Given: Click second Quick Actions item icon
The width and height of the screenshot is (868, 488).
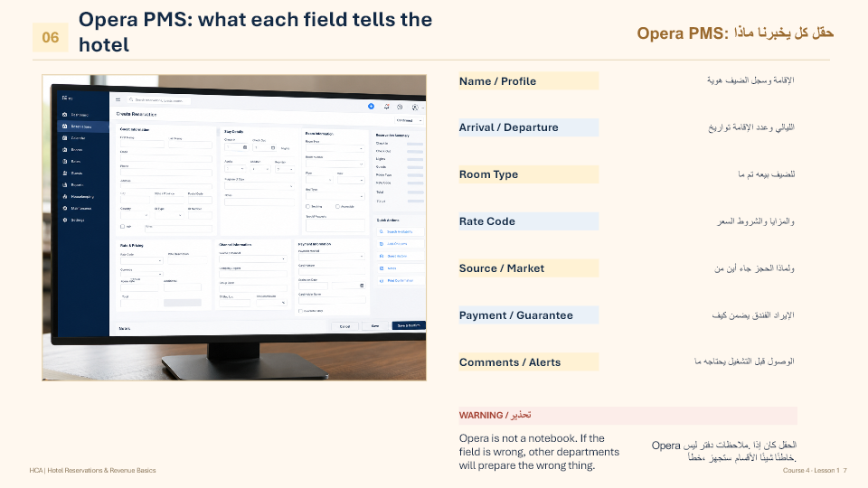Looking at the screenshot, I should tap(382, 244).
